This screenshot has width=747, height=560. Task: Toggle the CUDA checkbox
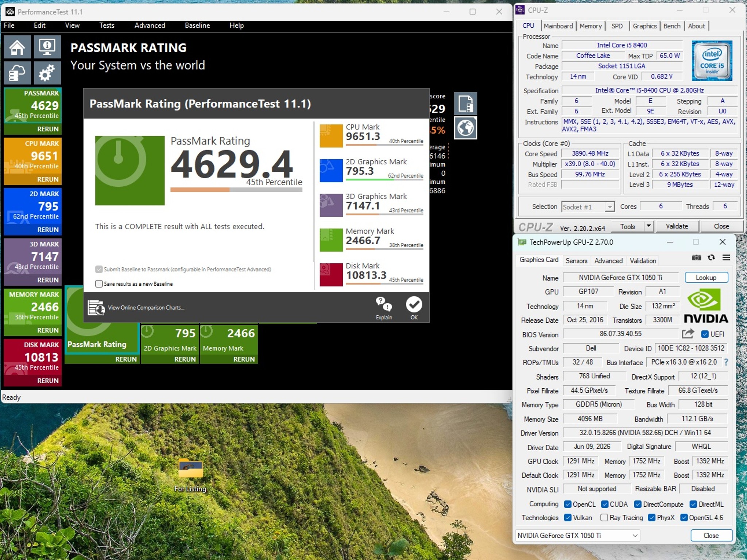pyautogui.click(x=604, y=504)
